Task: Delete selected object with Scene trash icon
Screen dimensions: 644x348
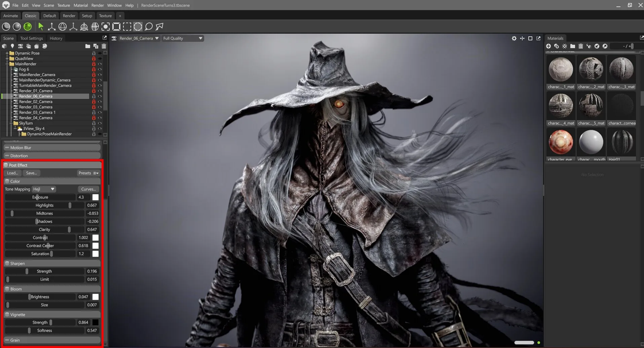Action: (104, 46)
